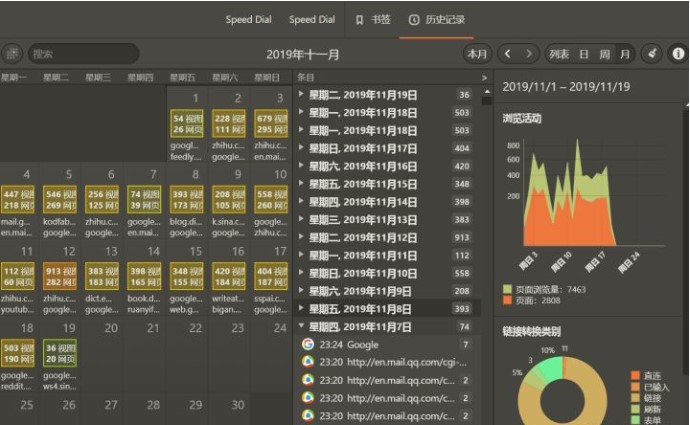Click the bookmark icon on 书签 tab

click(360, 19)
